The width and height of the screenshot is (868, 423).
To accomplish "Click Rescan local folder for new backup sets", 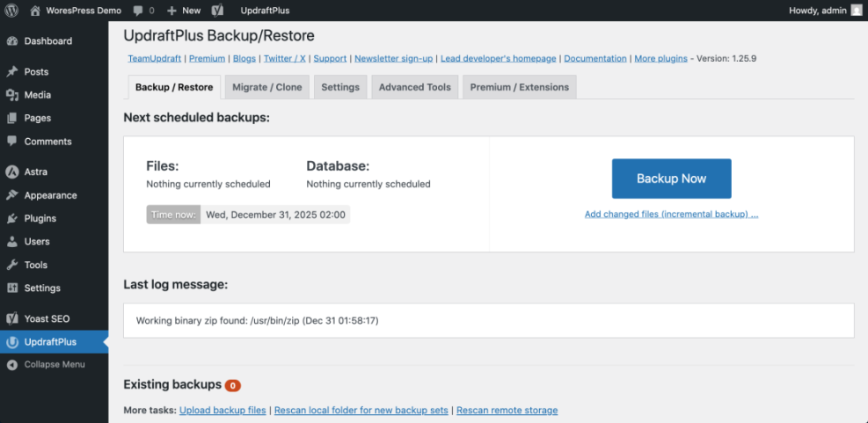I will (x=361, y=411).
